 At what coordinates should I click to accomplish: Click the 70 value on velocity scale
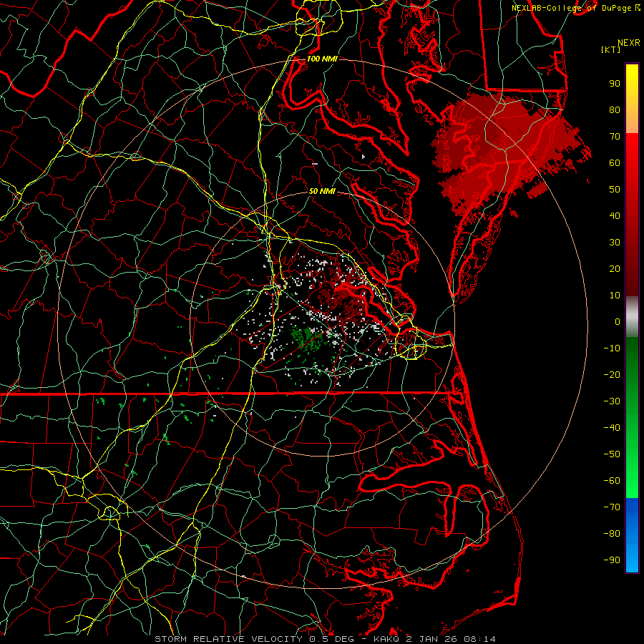pos(615,137)
